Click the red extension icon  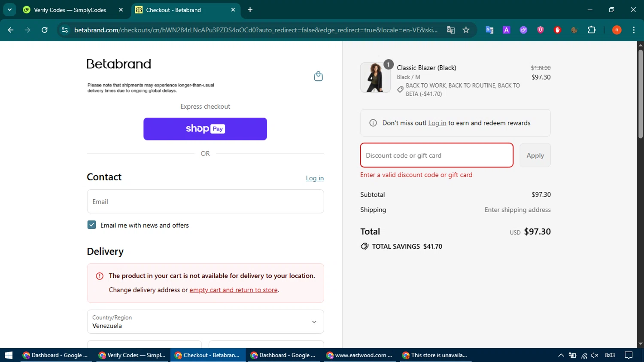(x=557, y=30)
